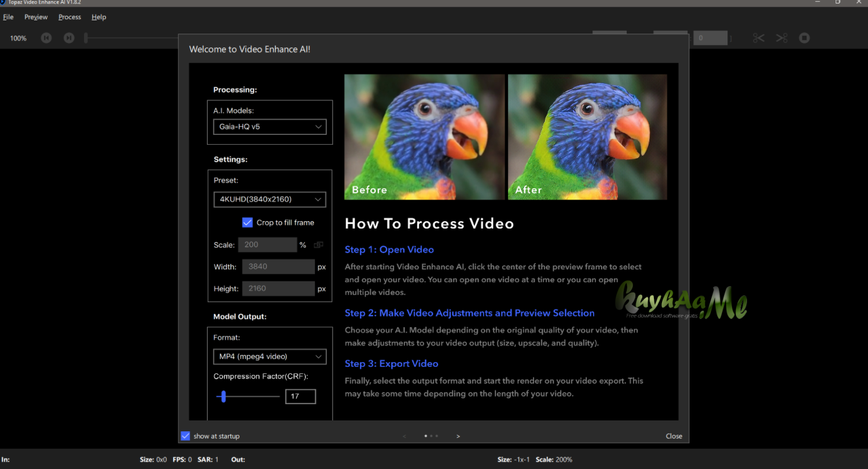Image resolution: width=868 pixels, height=469 pixels.
Task: Go to previous welcome page arrow
Action: coord(404,436)
